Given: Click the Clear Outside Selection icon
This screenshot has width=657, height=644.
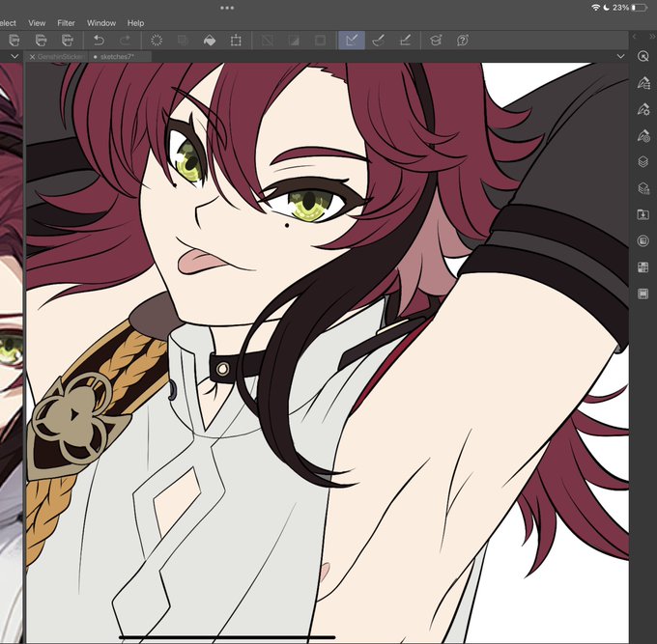Looking at the screenshot, I should point(183,41).
